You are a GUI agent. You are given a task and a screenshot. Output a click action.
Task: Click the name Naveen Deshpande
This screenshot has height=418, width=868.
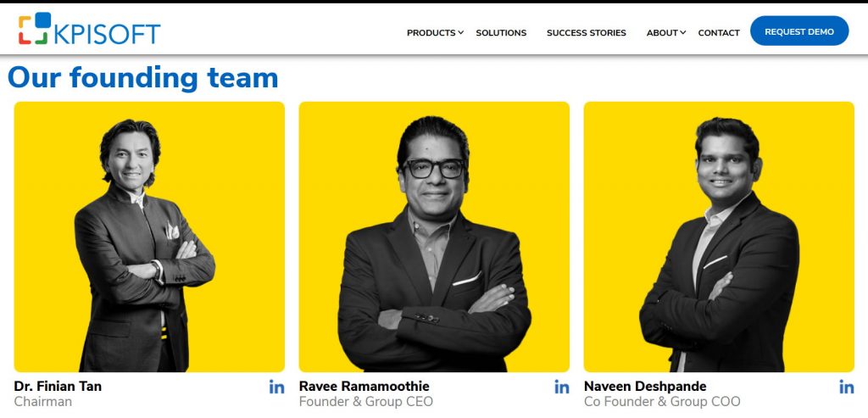pos(645,386)
